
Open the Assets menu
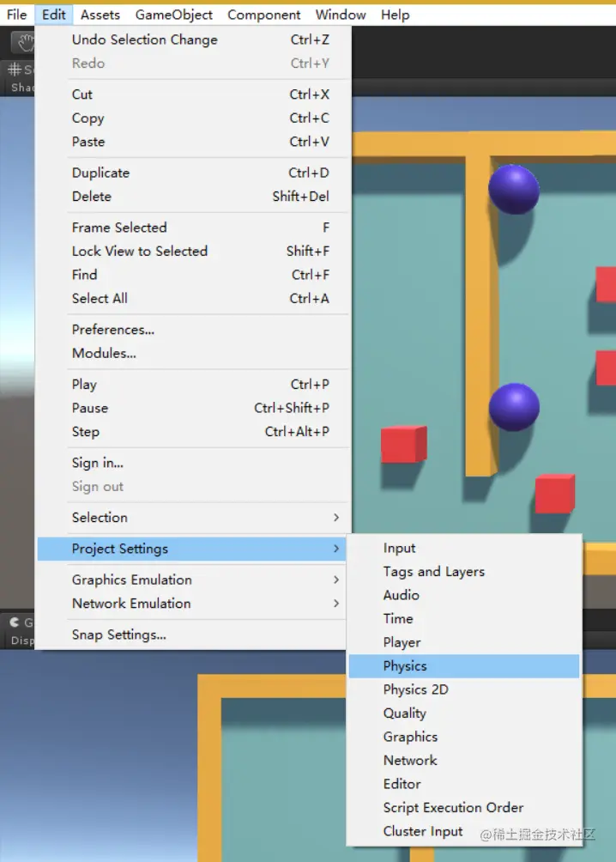click(x=100, y=15)
